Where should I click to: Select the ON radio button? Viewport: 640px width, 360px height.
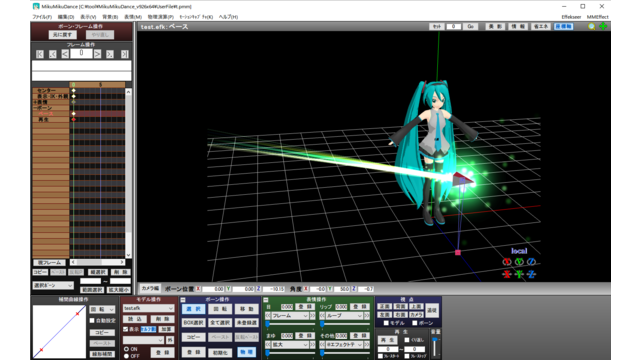click(x=127, y=349)
